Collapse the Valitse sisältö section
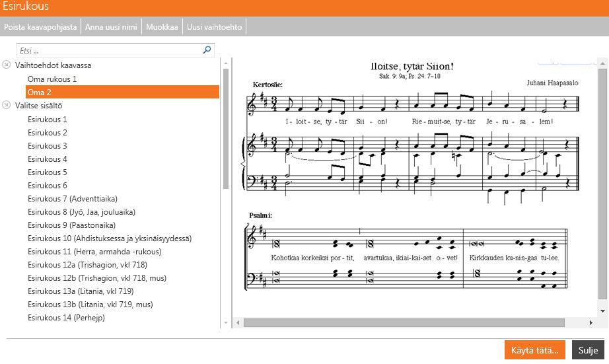609x364 pixels. click(x=6, y=105)
